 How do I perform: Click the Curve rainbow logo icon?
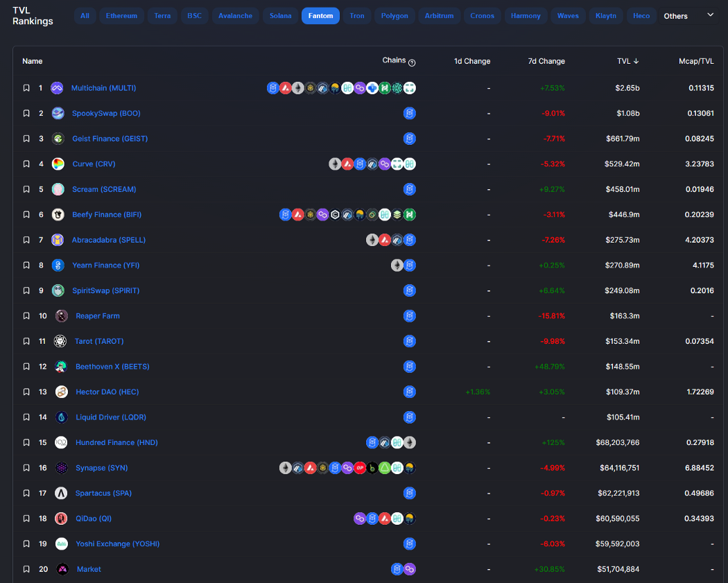(58, 164)
